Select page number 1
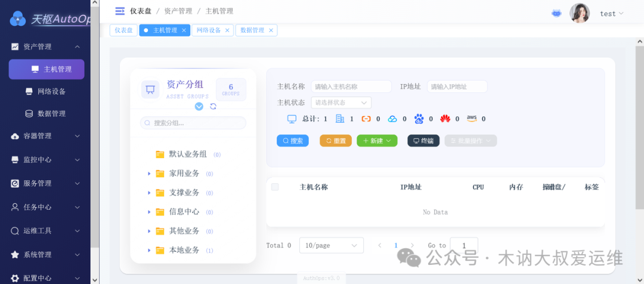This screenshot has height=284, width=644. [396, 245]
